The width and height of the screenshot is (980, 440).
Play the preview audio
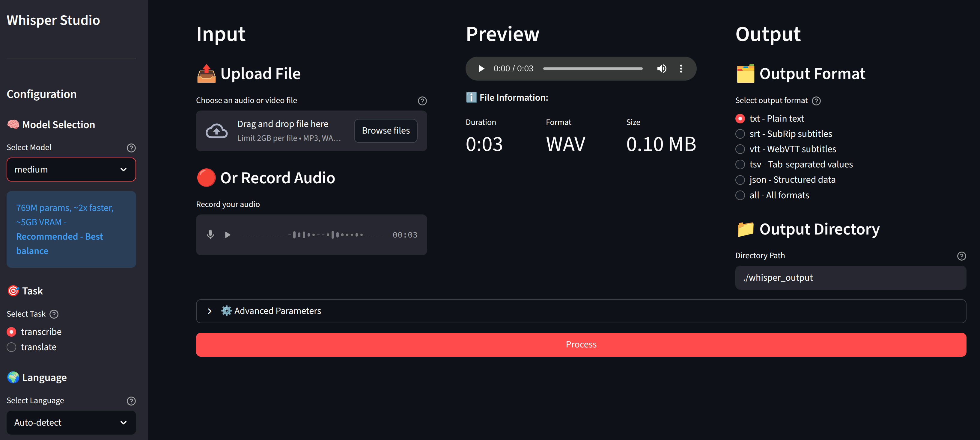[x=481, y=69]
